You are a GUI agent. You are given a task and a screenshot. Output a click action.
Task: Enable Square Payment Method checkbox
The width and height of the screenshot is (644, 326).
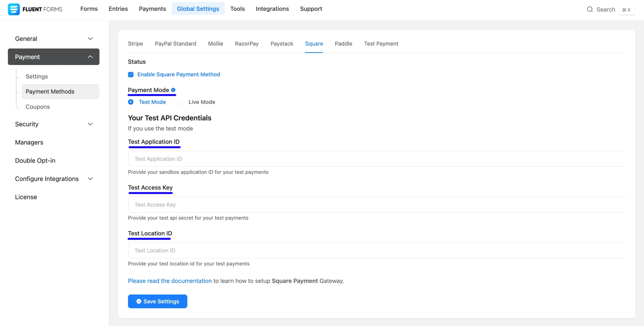pyautogui.click(x=131, y=74)
